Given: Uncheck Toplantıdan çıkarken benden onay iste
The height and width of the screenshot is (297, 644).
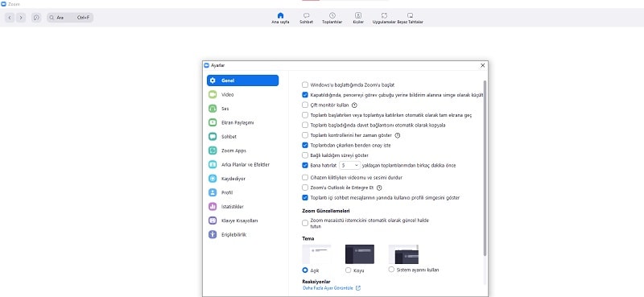Looking at the screenshot, I should coord(305,145).
